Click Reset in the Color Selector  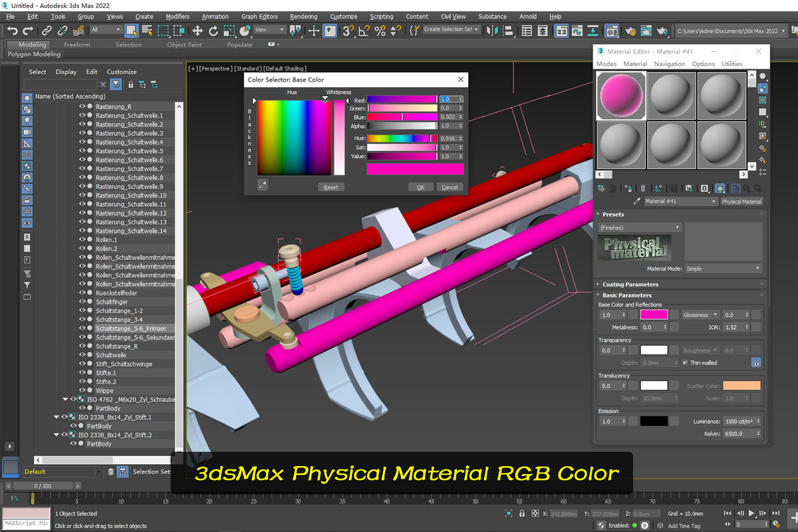(x=331, y=188)
